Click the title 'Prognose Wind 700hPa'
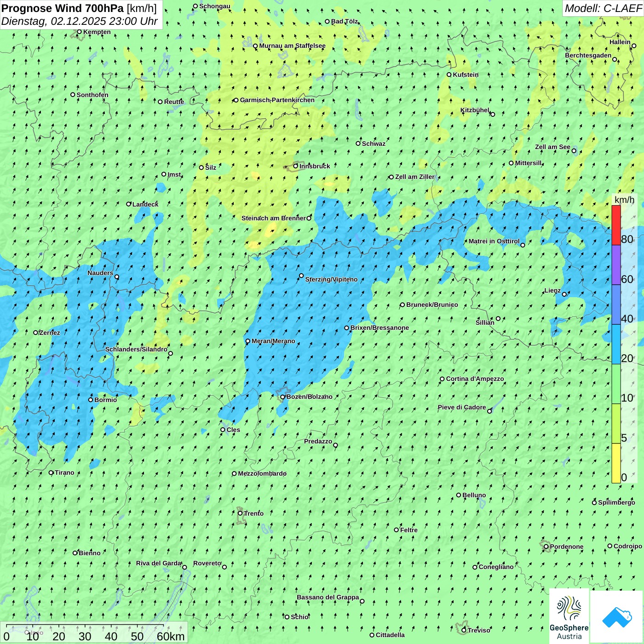 coord(63,8)
